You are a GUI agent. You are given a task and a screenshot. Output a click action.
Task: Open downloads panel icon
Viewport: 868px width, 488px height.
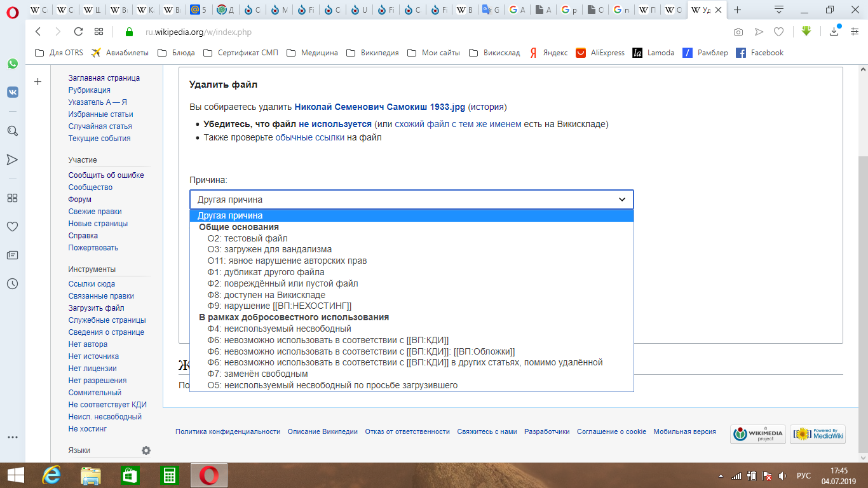(835, 31)
